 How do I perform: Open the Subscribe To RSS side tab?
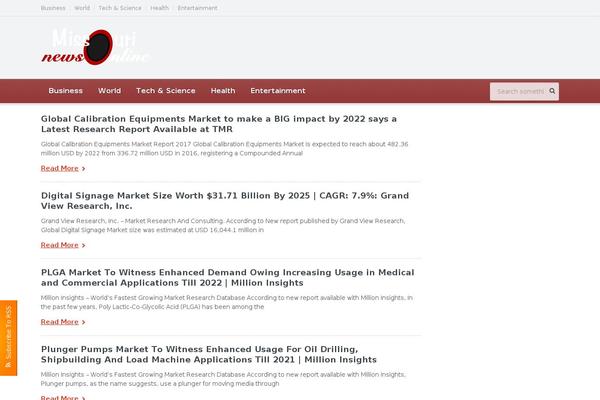click(x=8, y=338)
